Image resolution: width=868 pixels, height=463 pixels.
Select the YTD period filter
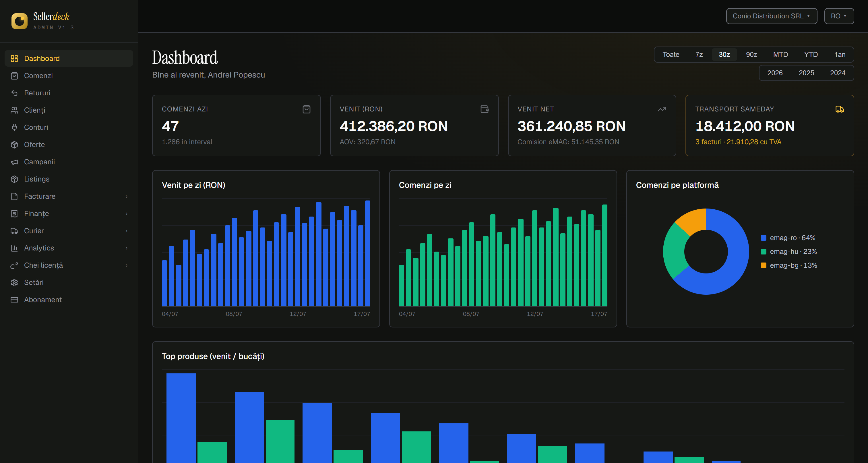coord(811,55)
